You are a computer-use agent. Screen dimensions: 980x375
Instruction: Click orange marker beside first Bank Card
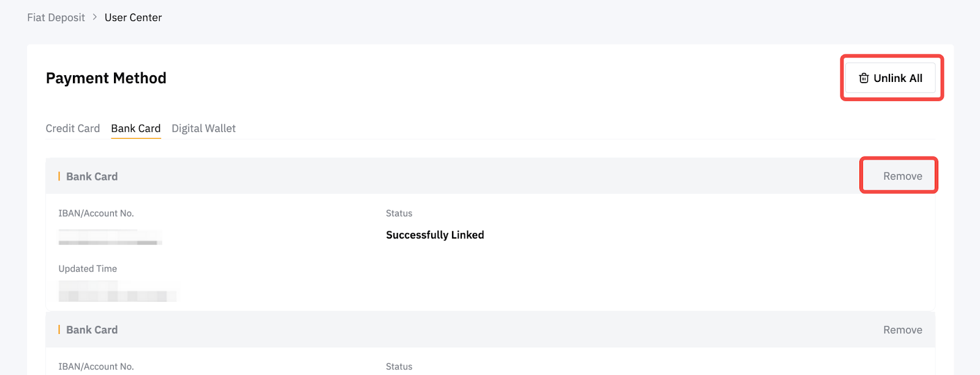(x=59, y=176)
